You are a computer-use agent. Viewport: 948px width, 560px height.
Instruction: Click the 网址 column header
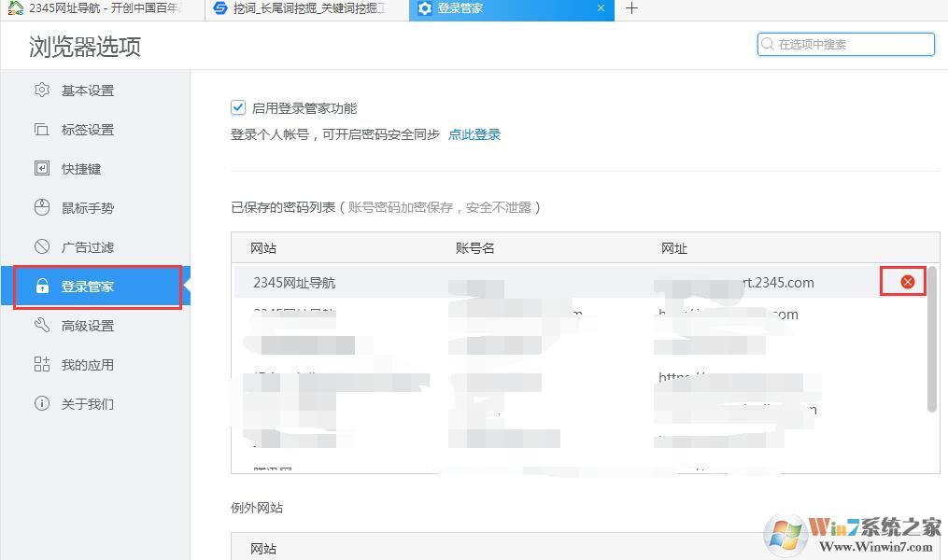[x=673, y=248]
